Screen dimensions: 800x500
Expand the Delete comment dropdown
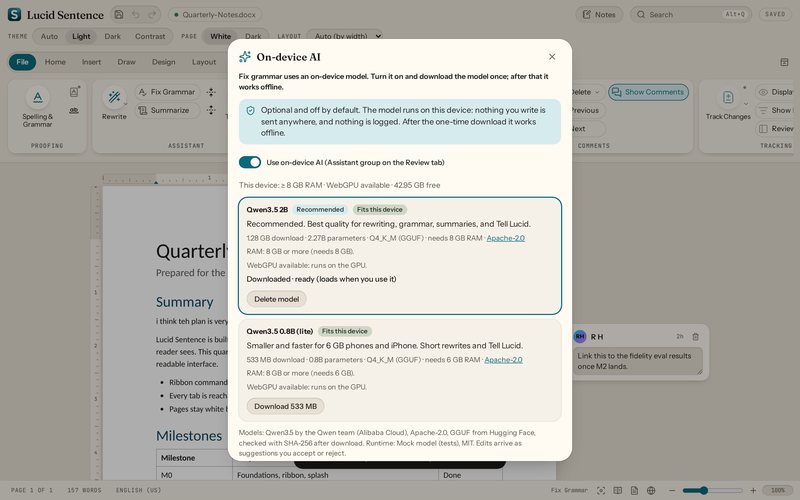(597, 92)
